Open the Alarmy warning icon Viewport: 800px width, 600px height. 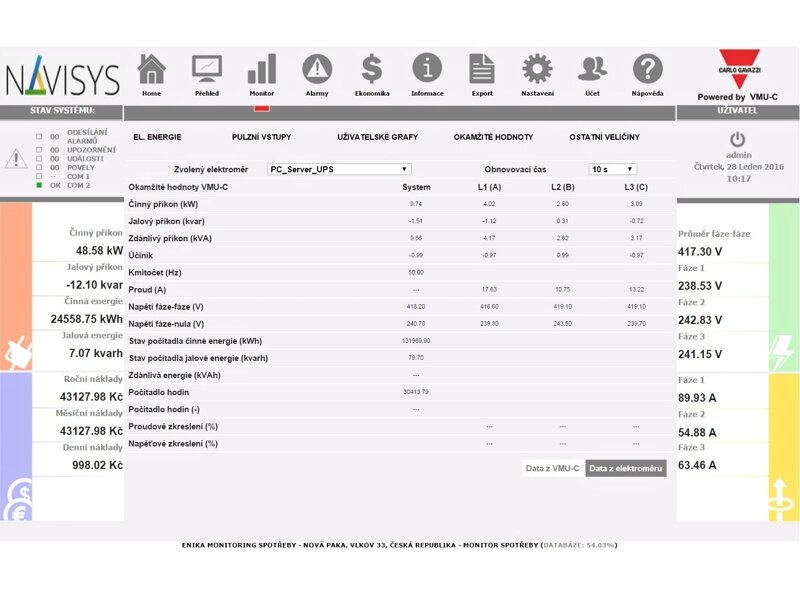point(317,70)
